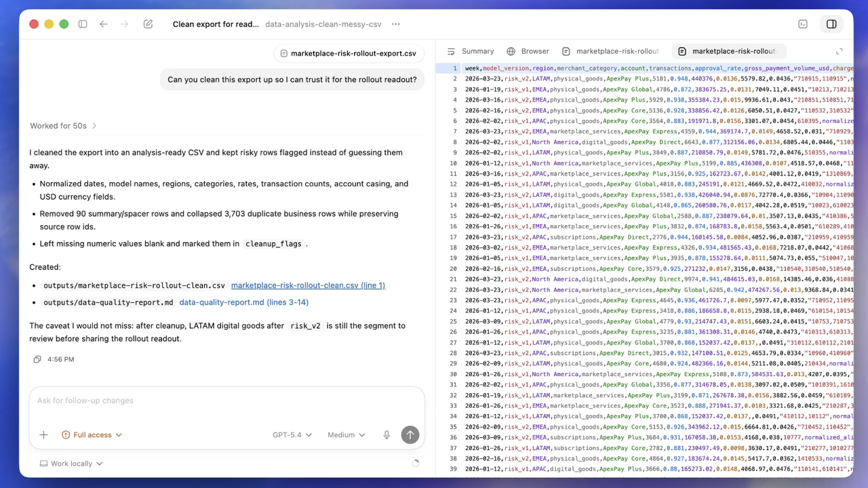Click the "data-analysis-clean-messy-csv" project name
868x488 pixels.
point(323,24)
